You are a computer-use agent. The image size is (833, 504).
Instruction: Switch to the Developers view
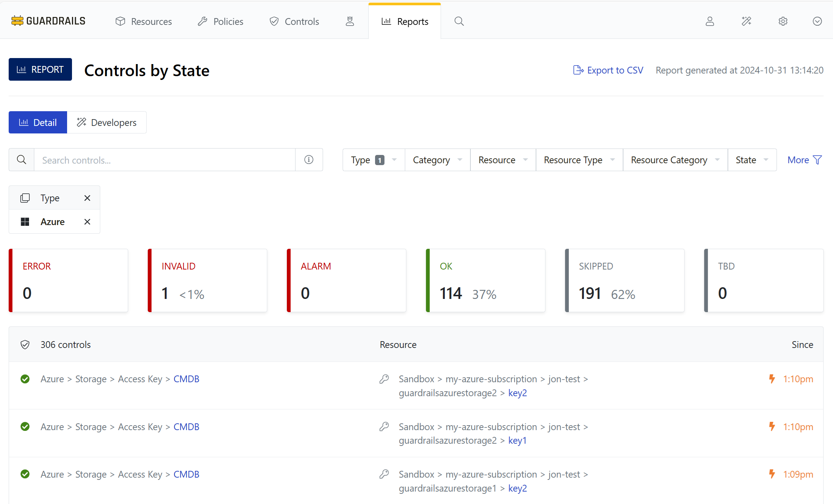point(107,123)
